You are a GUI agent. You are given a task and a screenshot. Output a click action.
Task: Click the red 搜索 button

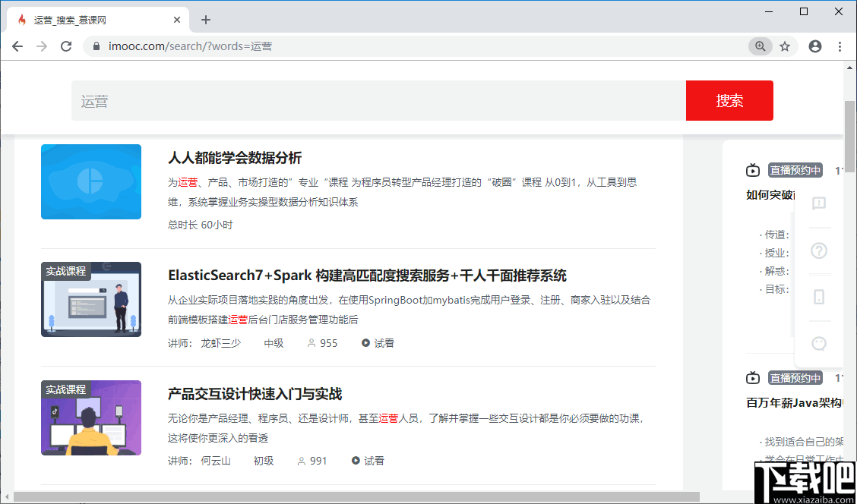[x=729, y=100]
